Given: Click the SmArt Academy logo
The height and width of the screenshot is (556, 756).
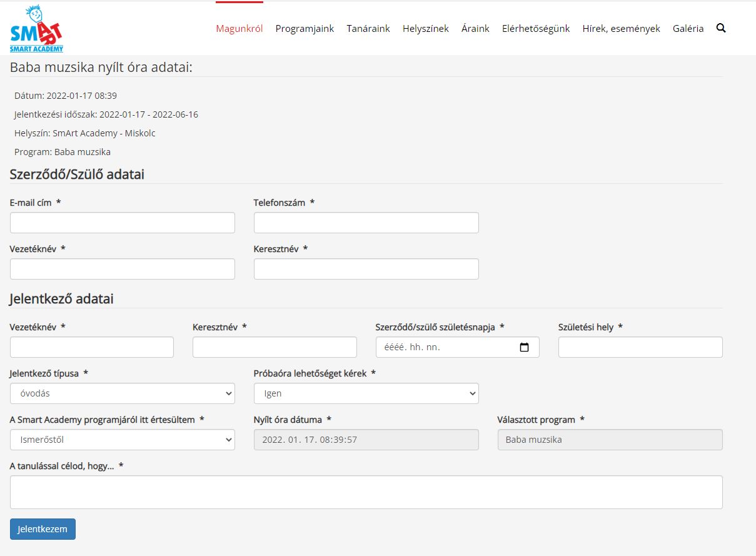Looking at the screenshot, I should [36, 29].
